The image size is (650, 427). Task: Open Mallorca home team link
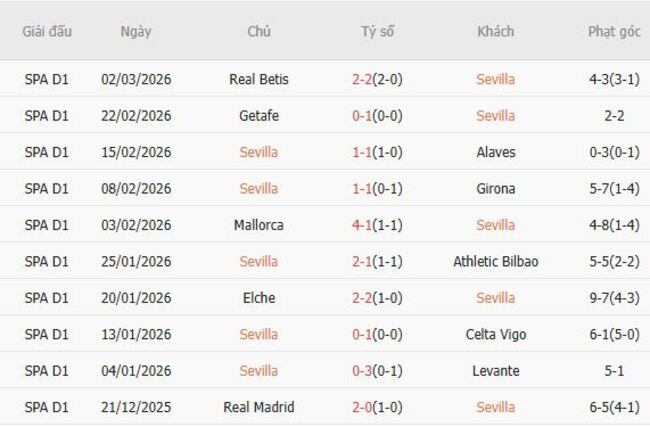coord(258,225)
